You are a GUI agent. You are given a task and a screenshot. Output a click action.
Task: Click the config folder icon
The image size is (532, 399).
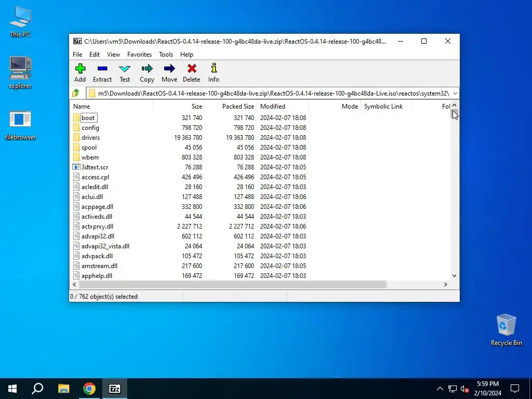click(x=76, y=128)
